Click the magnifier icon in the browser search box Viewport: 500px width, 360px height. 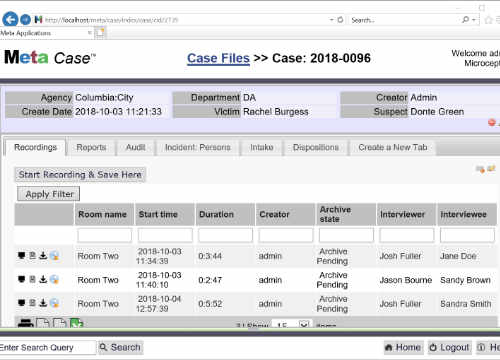(x=465, y=20)
